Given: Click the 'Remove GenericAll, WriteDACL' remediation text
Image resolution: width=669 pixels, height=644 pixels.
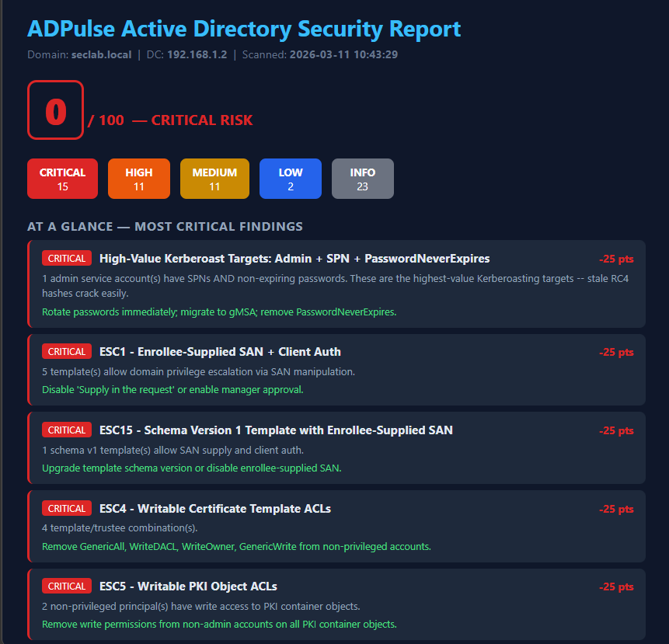Looking at the screenshot, I should [x=236, y=547].
